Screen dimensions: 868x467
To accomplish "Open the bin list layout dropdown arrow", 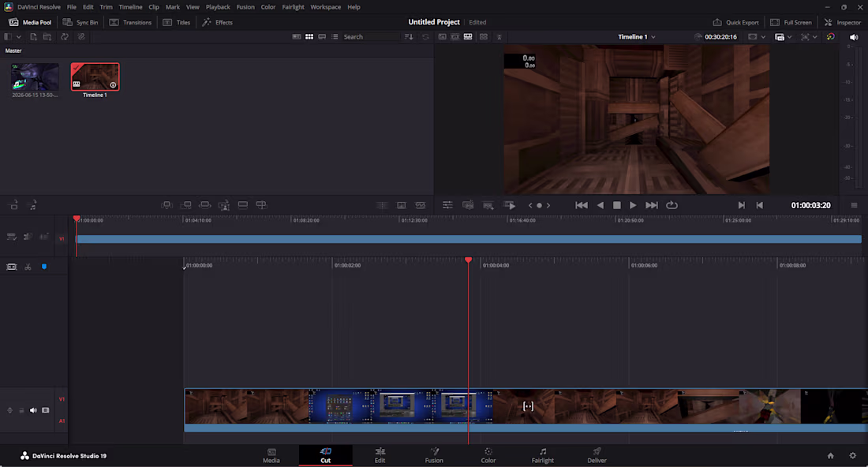I will coord(19,36).
